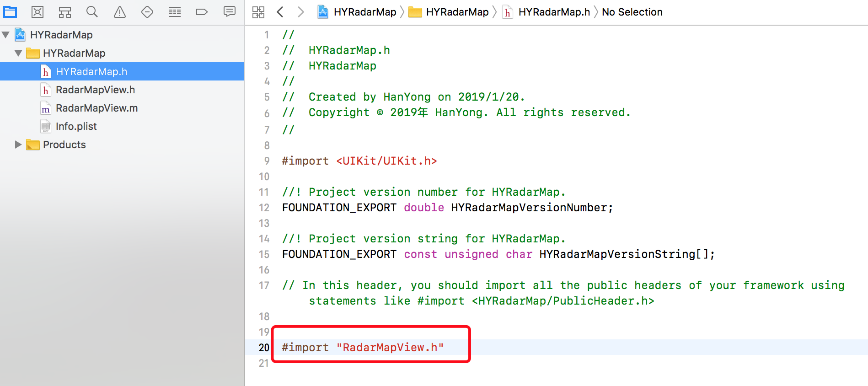Open the Report navigator speech bubble icon
This screenshot has height=386, width=868.
(x=230, y=11)
